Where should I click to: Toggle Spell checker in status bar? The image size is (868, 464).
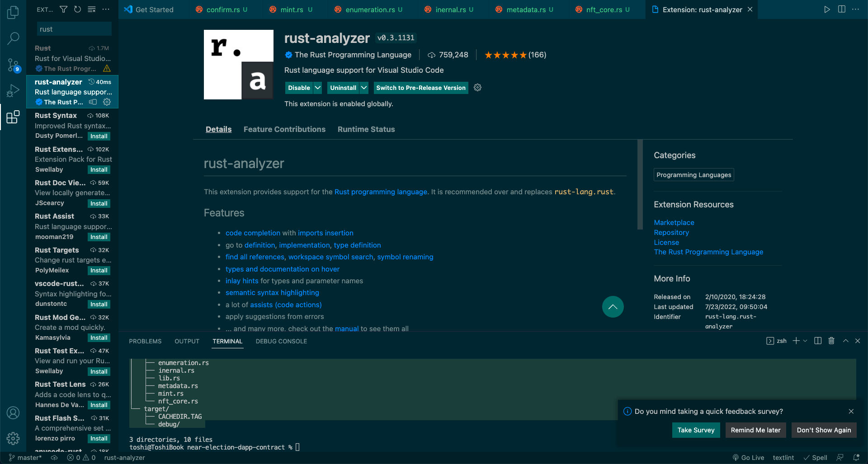point(815,458)
